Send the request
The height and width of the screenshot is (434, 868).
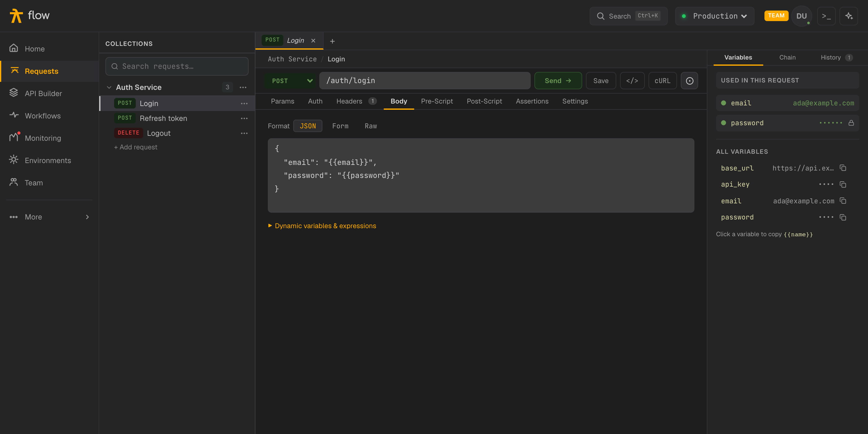(558, 81)
